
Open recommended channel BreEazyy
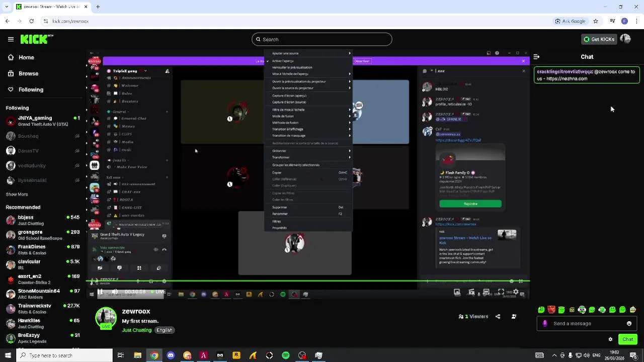coord(43,338)
